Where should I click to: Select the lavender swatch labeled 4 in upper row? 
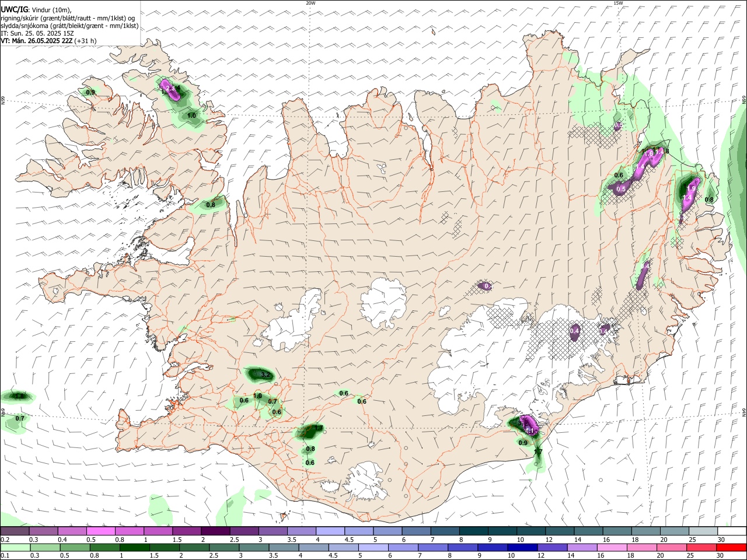point(330,531)
